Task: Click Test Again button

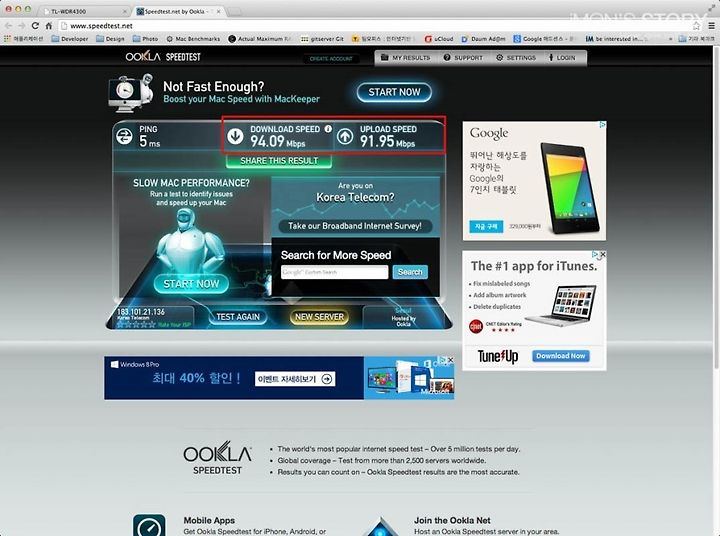Action: point(238,317)
